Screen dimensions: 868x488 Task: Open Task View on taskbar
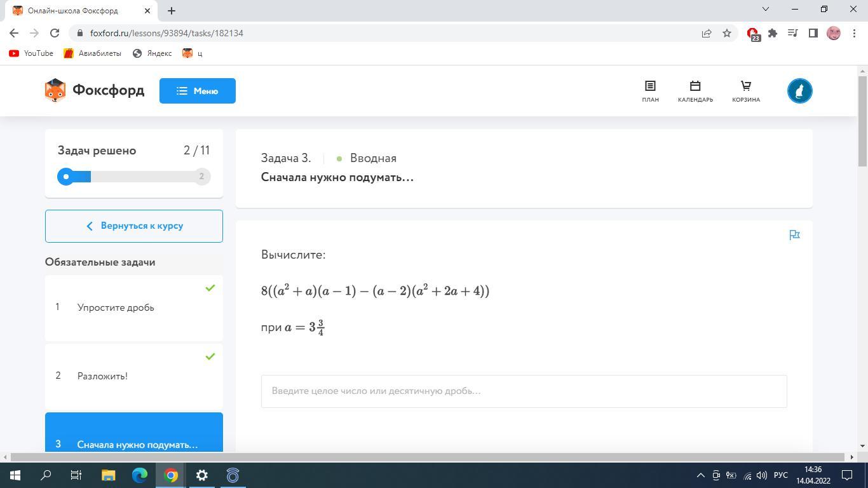click(76, 475)
